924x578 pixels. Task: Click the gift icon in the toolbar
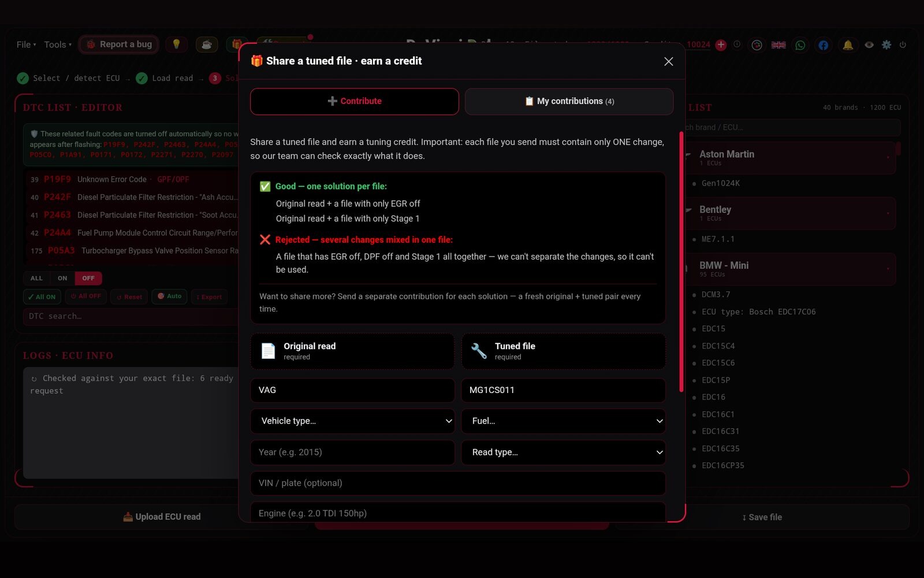pos(236,45)
